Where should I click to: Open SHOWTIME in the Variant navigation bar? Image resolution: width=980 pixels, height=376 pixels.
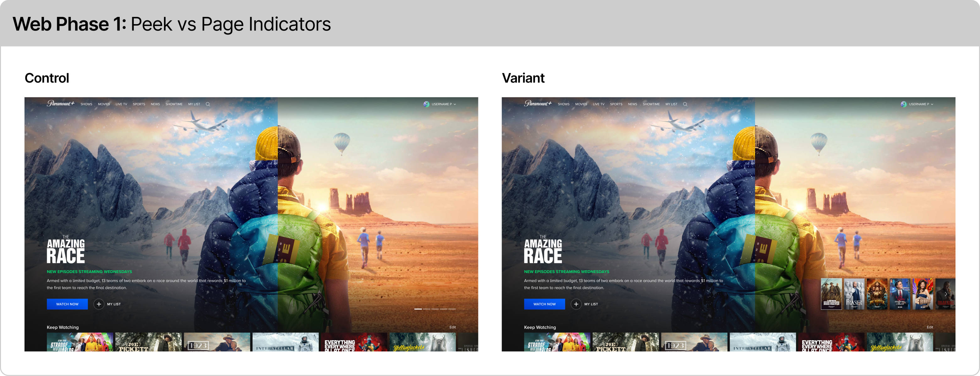pos(651,104)
